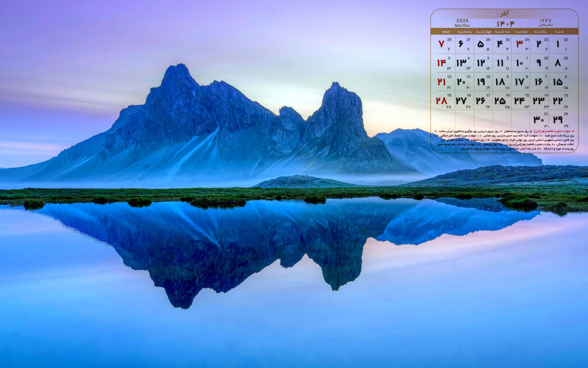This screenshot has width=588, height=368.
Task: Click the red Friday date ۱۴ Azar
Action: point(441,63)
